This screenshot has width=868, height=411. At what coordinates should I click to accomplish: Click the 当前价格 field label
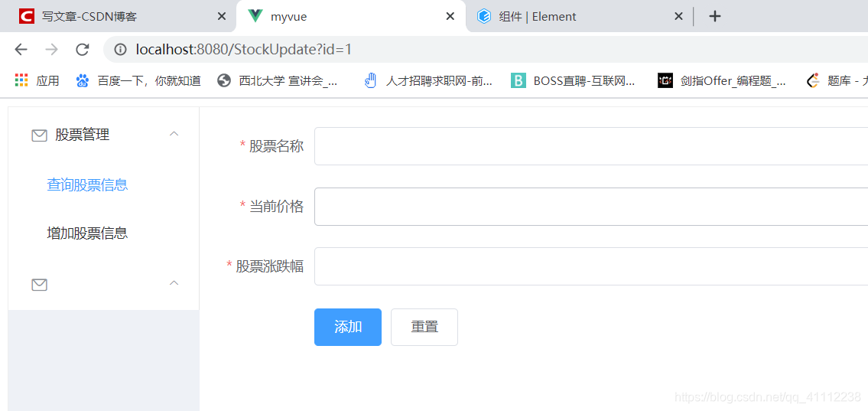tap(276, 207)
